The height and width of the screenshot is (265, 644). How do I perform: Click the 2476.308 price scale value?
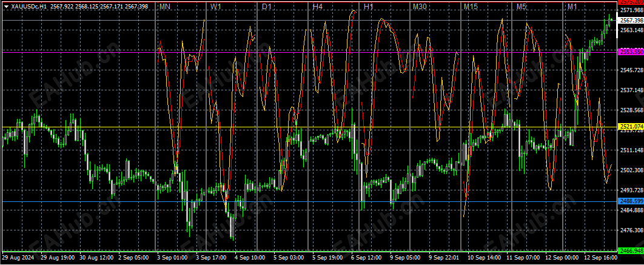[632, 230]
